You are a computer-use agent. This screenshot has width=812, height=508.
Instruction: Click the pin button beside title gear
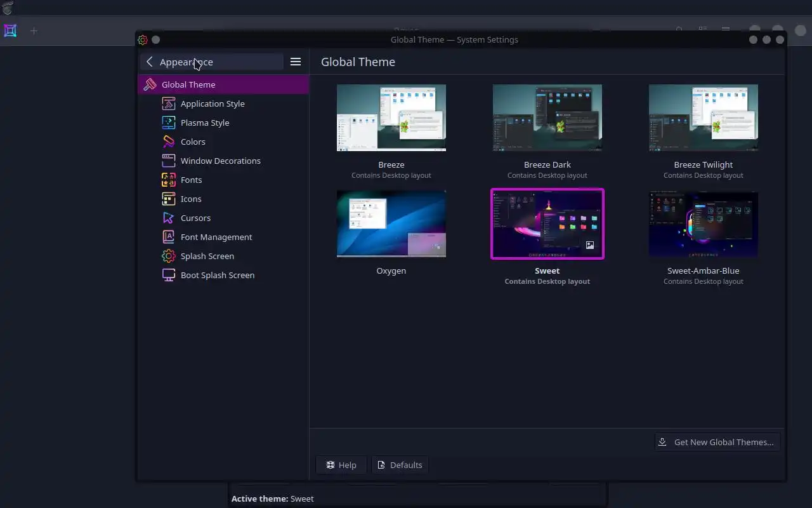tap(155, 39)
